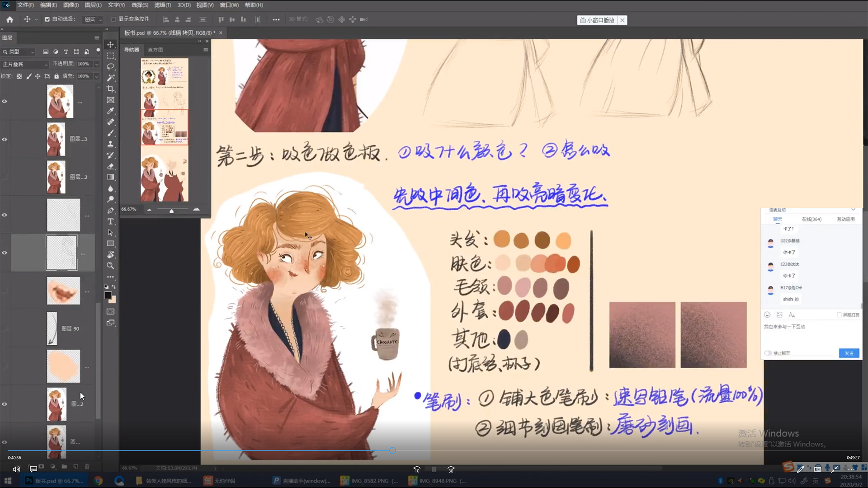This screenshot has width=868, height=488.
Task: Select the Blur tool
Action: 110,188
